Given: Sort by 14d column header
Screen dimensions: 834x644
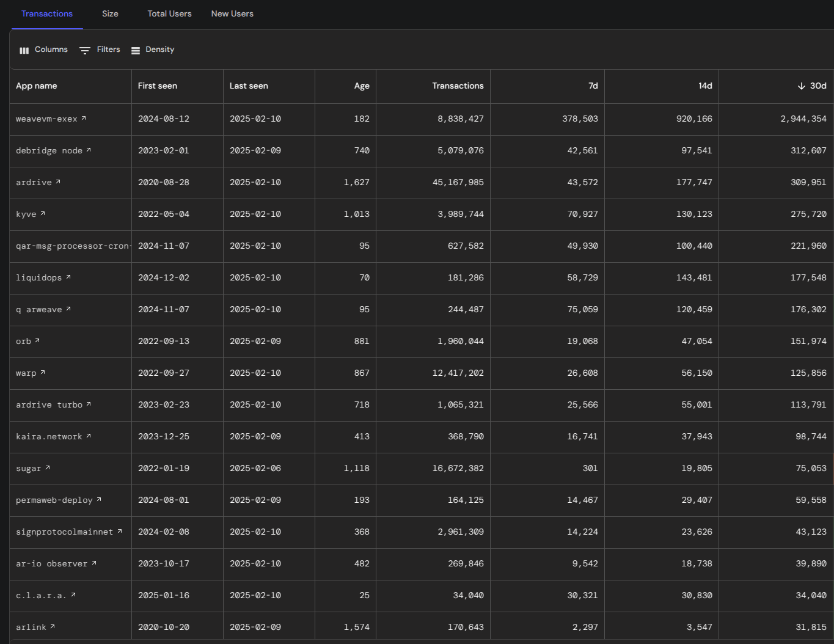Looking at the screenshot, I should pyautogui.click(x=705, y=86).
